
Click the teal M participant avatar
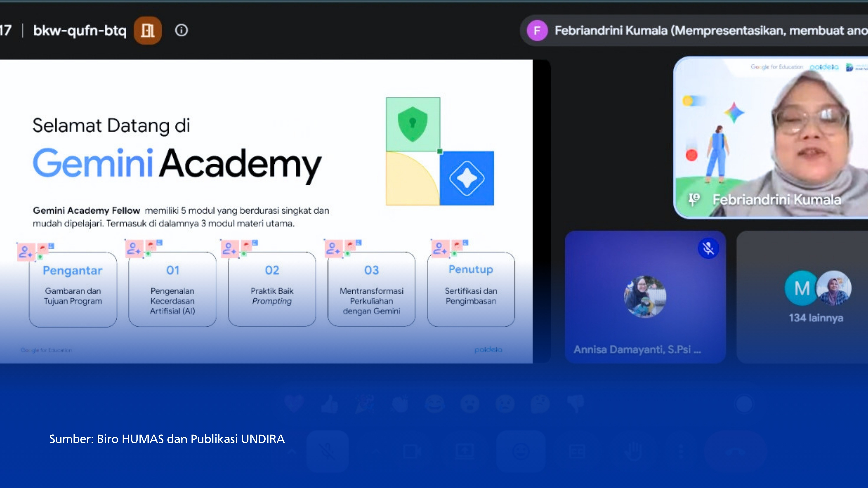coord(801,288)
